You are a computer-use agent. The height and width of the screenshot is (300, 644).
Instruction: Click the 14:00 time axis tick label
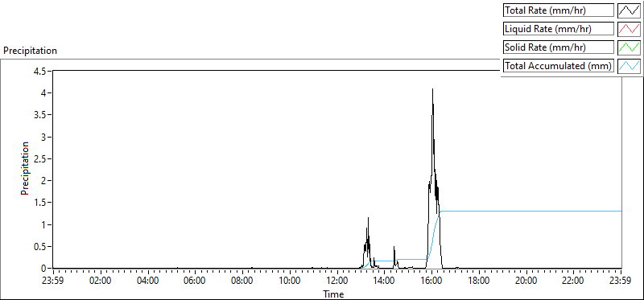point(385,282)
